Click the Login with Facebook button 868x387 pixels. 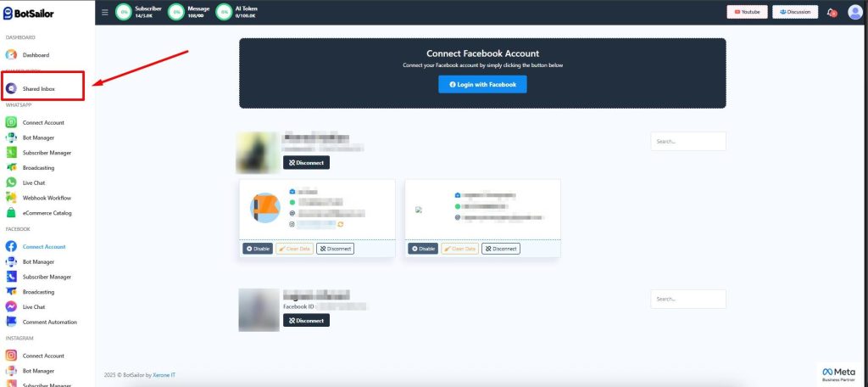482,84
